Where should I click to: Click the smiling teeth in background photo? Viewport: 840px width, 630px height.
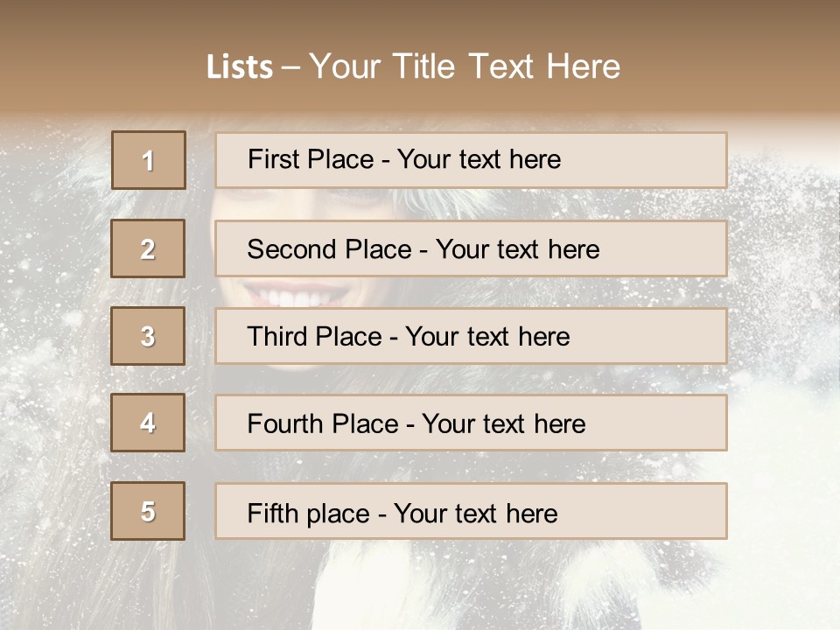point(296,297)
